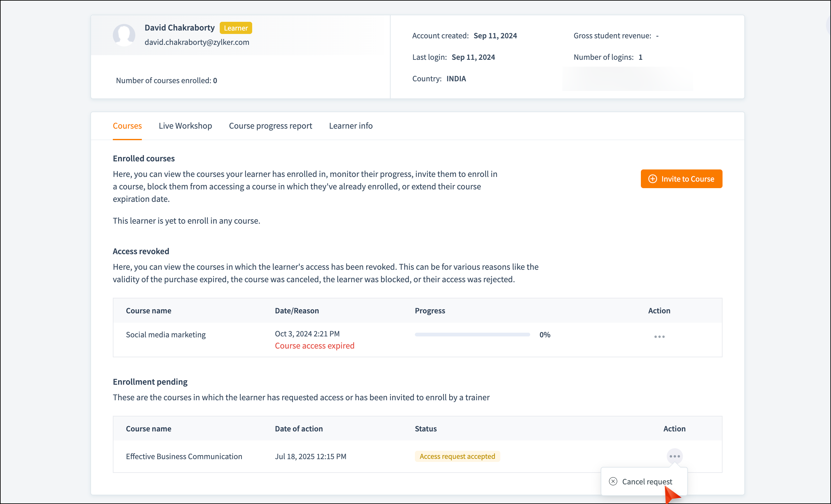Click David Chakraborty's profile avatar
This screenshot has width=831, height=504.
click(124, 35)
